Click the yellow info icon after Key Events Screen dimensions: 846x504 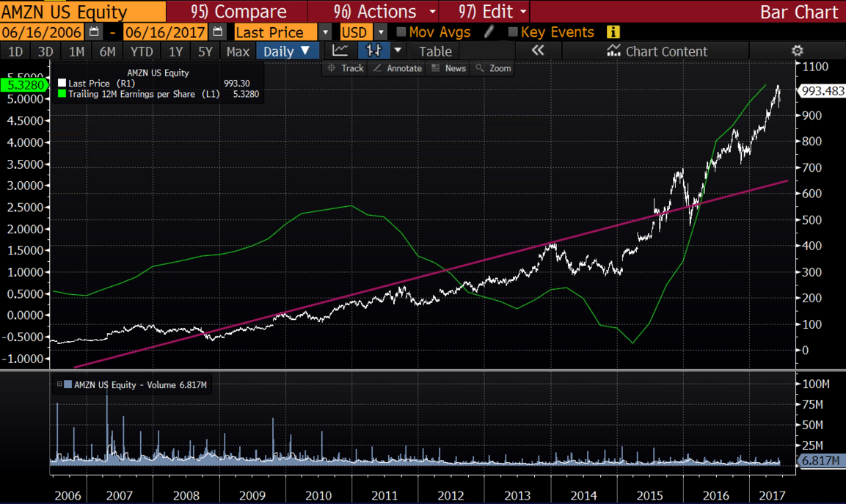(x=613, y=32)
